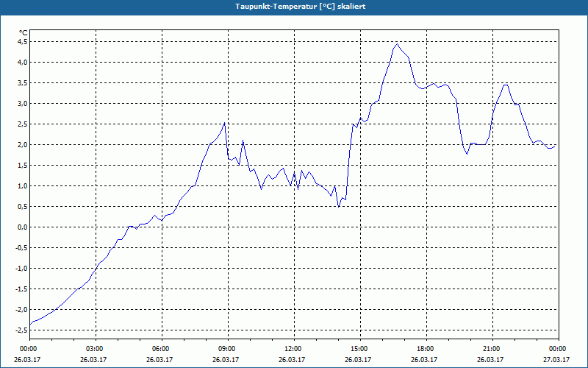Select the -0,5 y-axis label
This screenshot has height=368, width=588.
pos(21,248)
